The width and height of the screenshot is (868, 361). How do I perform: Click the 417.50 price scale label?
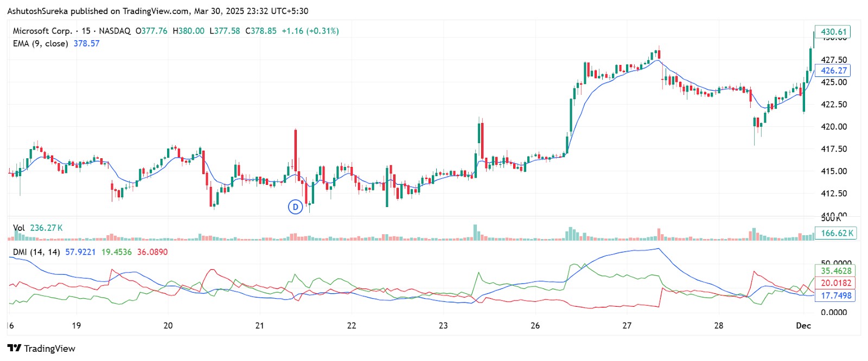pos(834,149)
